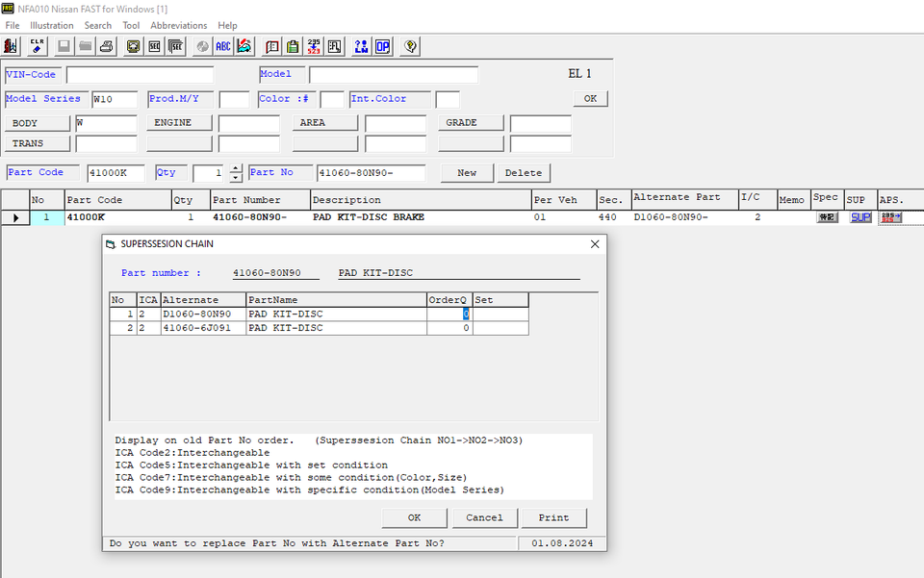Open the Illustration menu
Viewport: 924px width, 578px height.
(x=52, y=25)
